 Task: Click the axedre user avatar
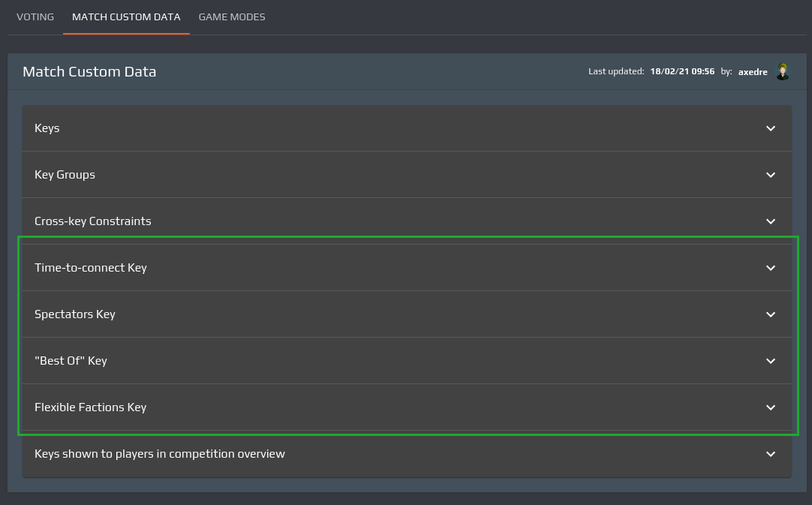[783, 71]
